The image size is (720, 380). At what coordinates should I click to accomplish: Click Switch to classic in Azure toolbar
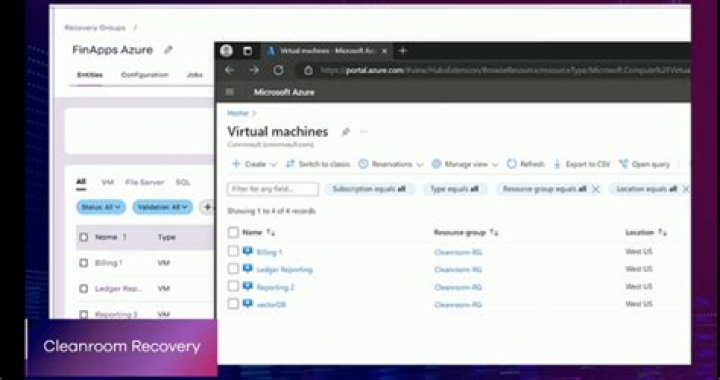pyautogui.click(x=318, y=164)
